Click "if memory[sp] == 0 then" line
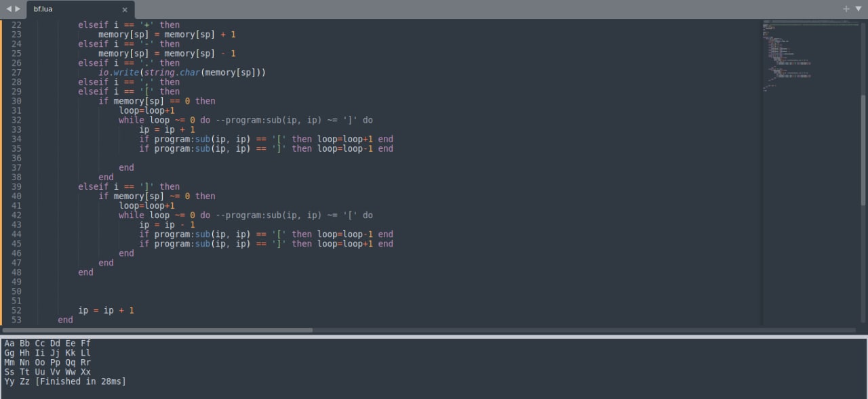 157,101
